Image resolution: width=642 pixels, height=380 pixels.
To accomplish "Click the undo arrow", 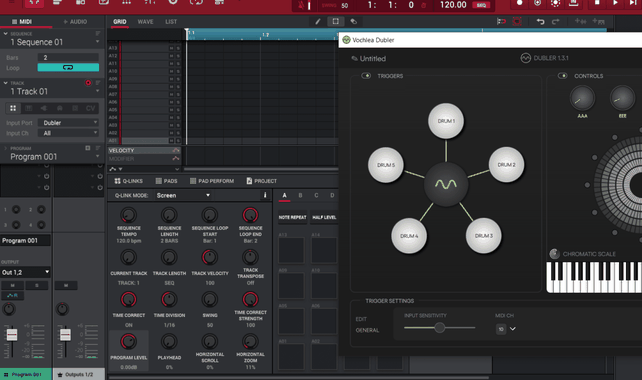I will [540, 21].
